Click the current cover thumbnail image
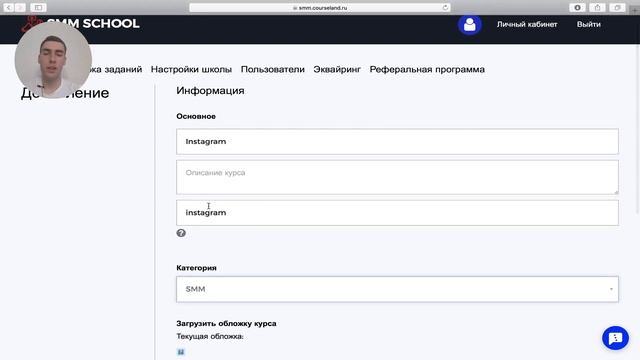640x360 pixels. tap(181, 352)
